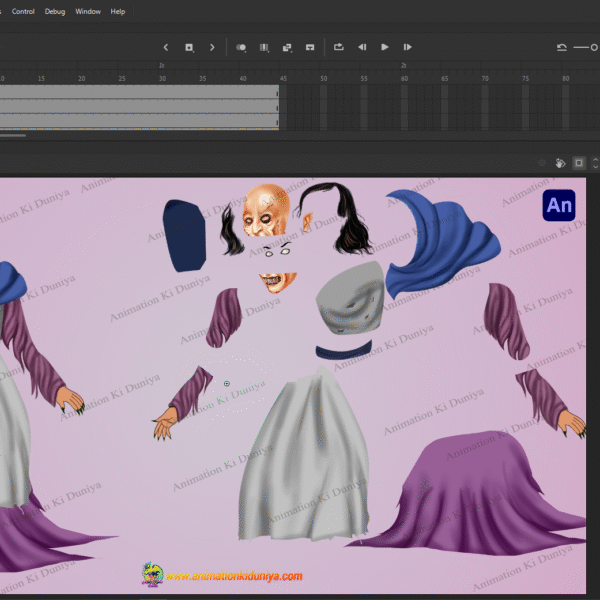Jump to frame 40 on ruler
Viewport: 600px width, 600px height.
(x=243, y=78)
